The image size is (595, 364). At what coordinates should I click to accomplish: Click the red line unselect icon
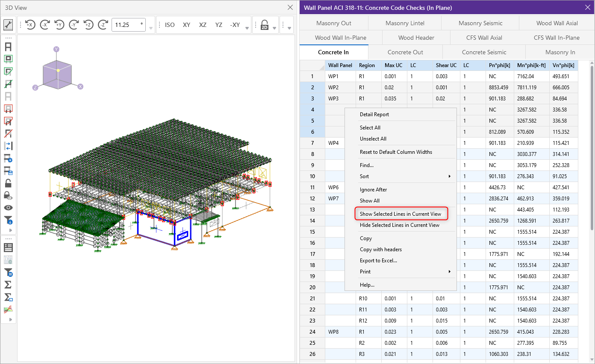coord(8,133)
